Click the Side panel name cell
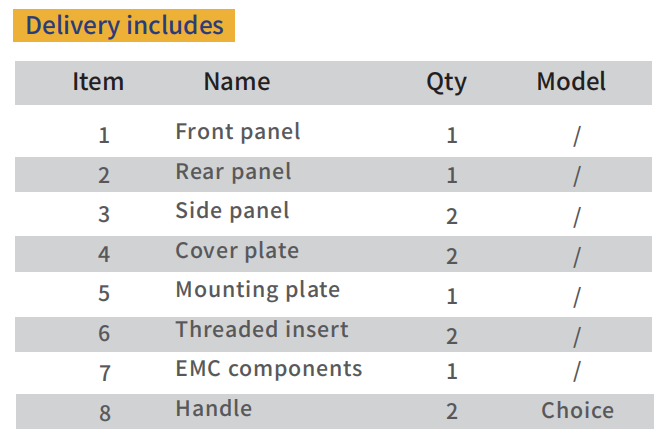 pyautogui.click(x=233, y=211)
